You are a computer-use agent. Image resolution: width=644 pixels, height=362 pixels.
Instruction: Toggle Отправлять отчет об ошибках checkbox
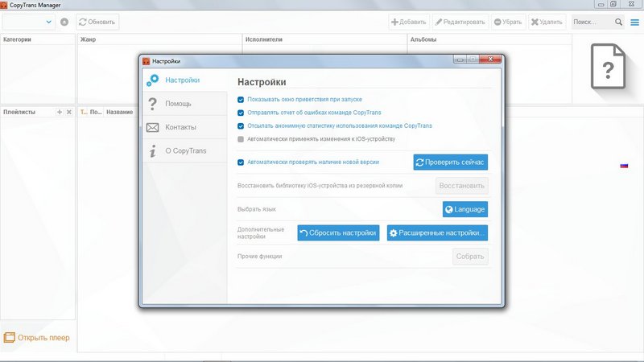point(241,113)
